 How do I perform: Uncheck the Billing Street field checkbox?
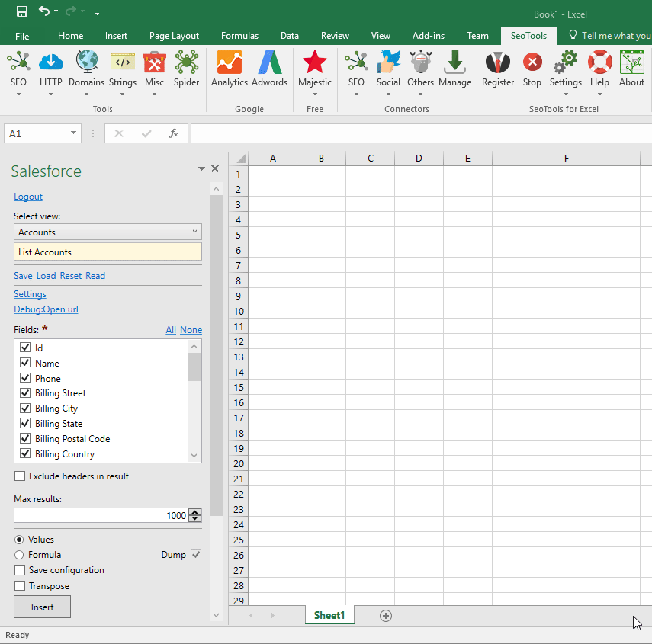pos(25,392)
